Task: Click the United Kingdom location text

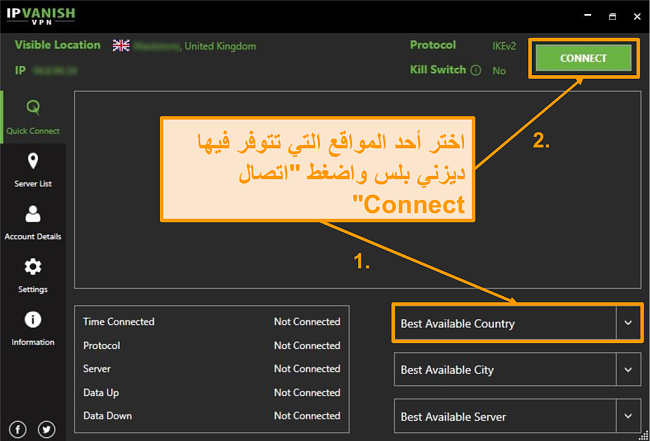Action: [x=220, y=46]
